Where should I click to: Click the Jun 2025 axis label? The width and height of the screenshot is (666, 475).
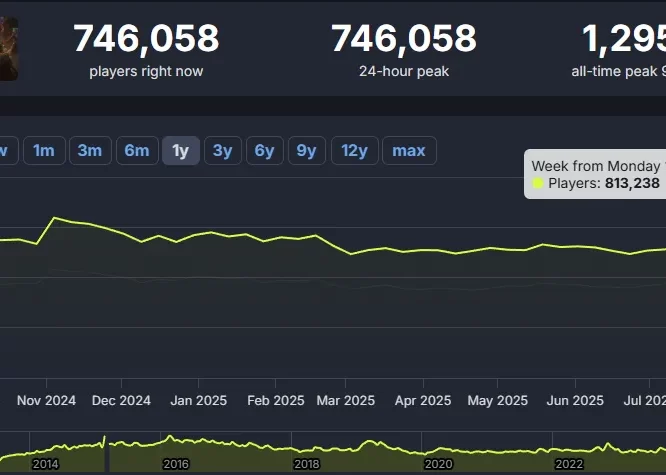[x=575, y=400]
